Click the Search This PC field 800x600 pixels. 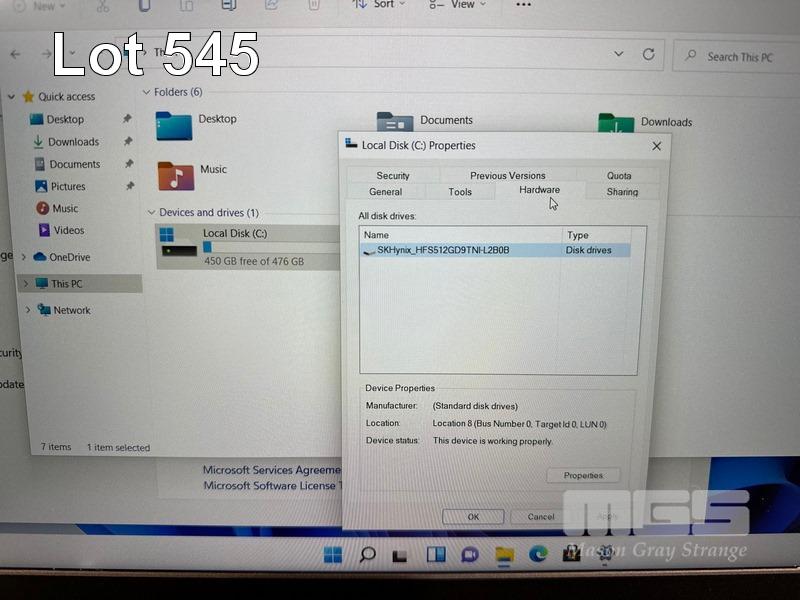coord(738,57)
